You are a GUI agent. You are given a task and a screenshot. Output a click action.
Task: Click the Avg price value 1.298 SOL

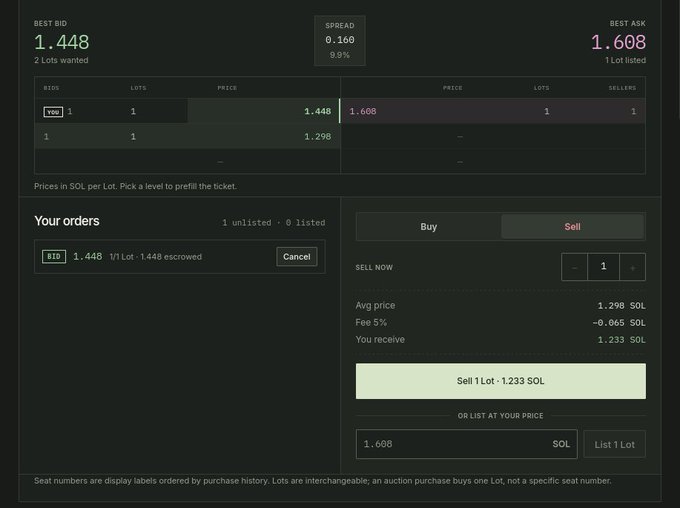(x=621, y=306)
